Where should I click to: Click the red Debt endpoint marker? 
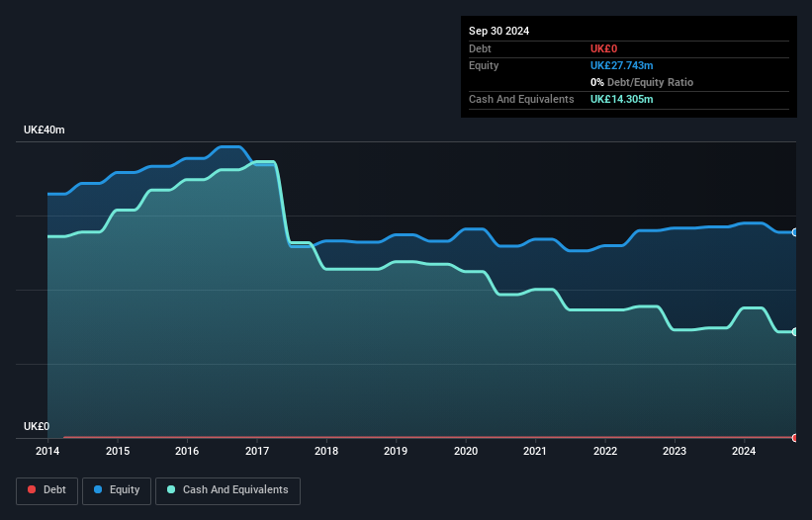point(794,437)
